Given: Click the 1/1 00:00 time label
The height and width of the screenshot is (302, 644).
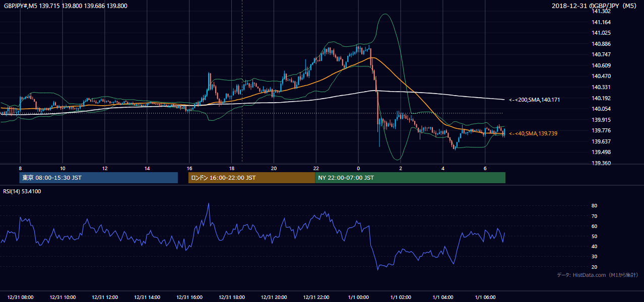Looking at the screenshot, I should pyautogui.click(x=359, y=297).
